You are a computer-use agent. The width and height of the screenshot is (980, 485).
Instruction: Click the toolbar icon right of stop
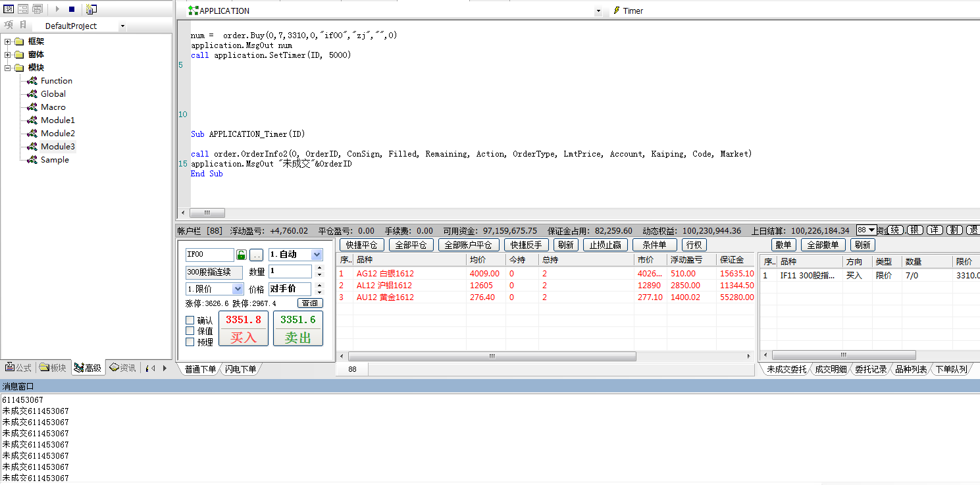tap(91, 9)
